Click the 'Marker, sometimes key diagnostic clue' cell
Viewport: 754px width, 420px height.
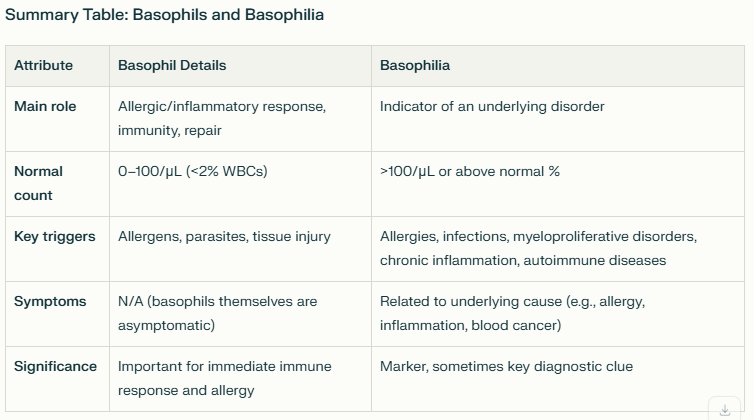pos(506,366)
